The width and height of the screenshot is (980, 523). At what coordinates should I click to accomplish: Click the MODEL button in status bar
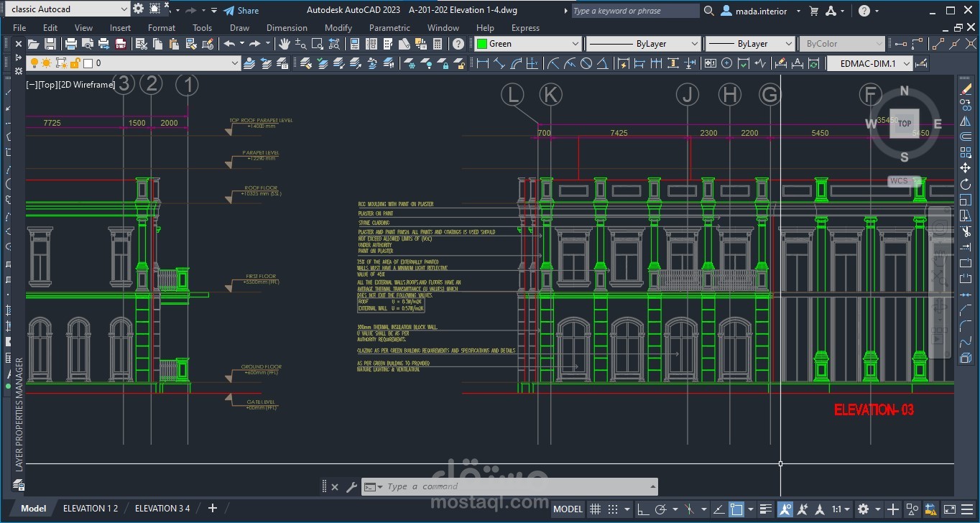[x=568, y=509]
